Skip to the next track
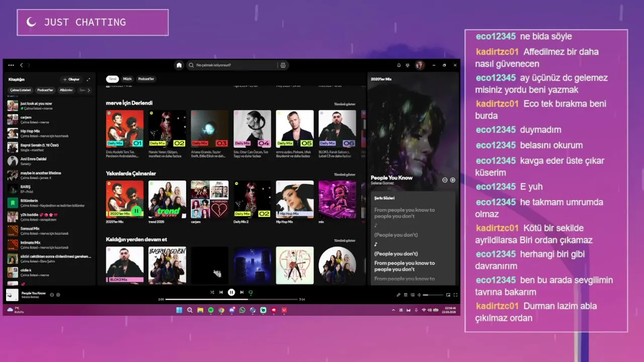This screenshot has height=362, width=644. pyautogui.click(x=242, y=292)
